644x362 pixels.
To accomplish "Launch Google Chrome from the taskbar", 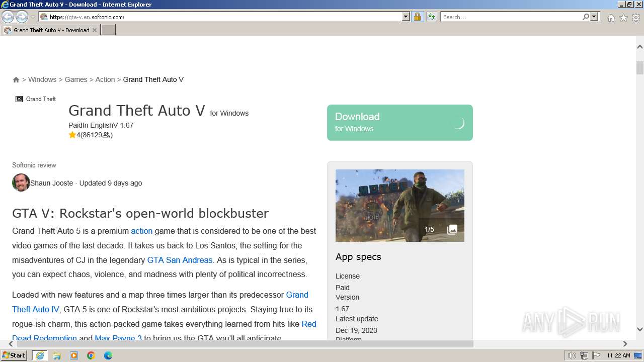I will [x=91, y=355].
